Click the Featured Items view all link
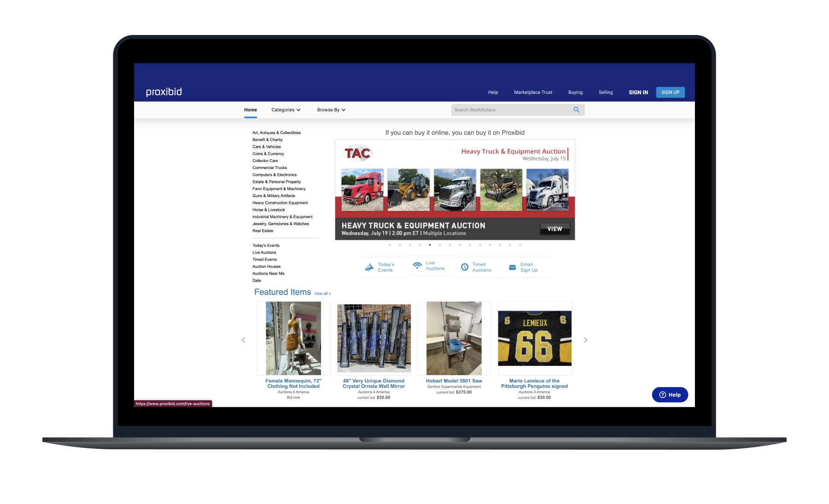Image resolution: width=829 pixels, height=504 pixels. point(322,293)
